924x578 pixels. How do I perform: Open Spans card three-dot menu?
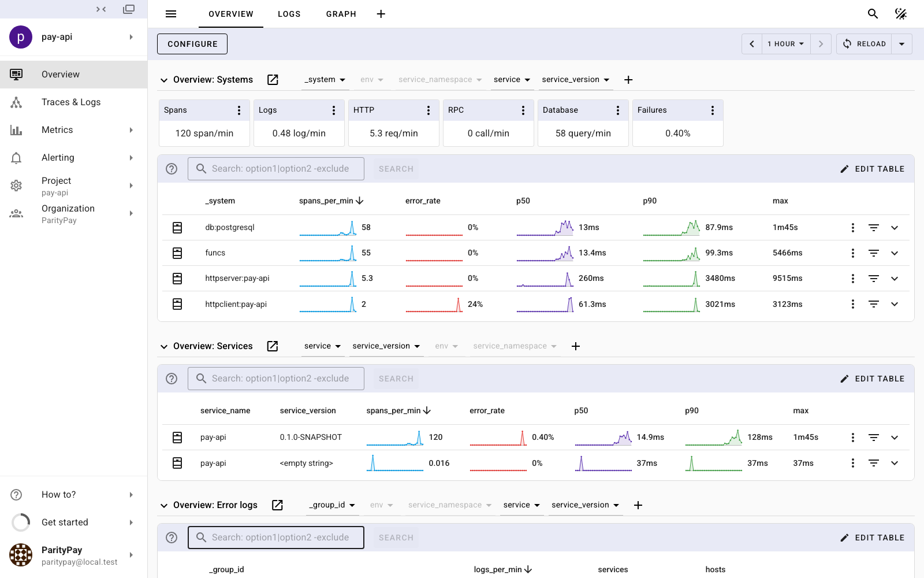tap(239, 110)
